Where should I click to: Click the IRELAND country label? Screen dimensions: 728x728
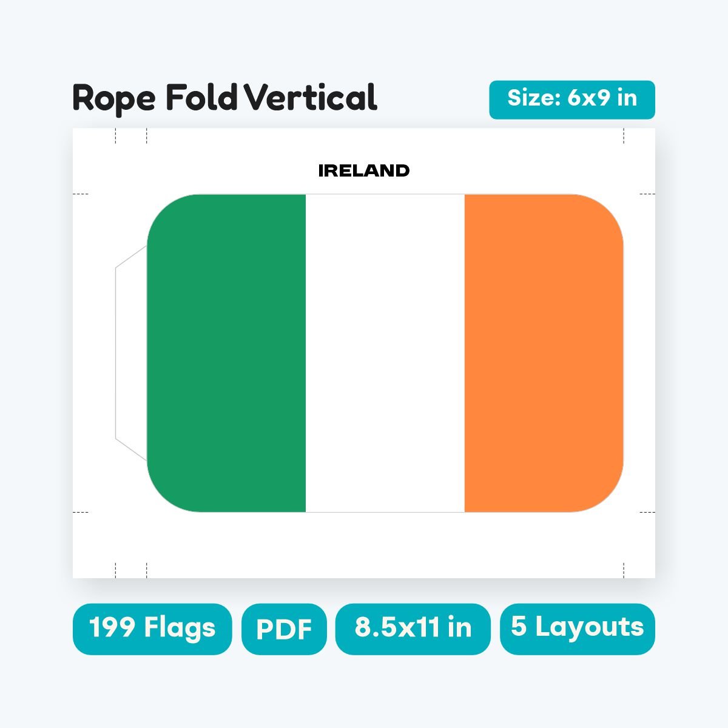coord(364,171)
